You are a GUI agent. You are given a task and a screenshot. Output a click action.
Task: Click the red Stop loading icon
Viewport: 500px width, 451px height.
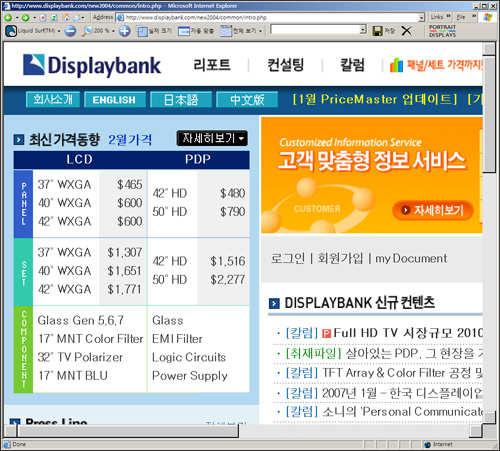[x=43, y=17]
